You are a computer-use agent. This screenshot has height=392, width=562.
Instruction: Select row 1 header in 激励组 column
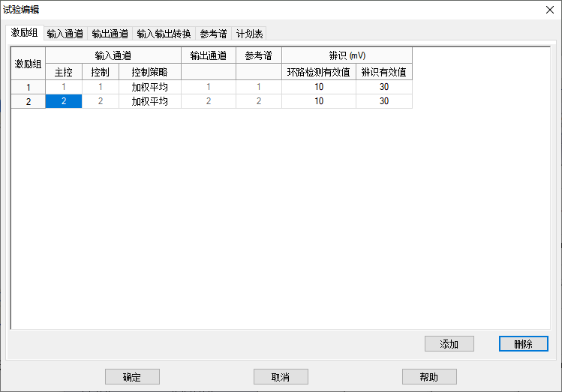[29, 87]
